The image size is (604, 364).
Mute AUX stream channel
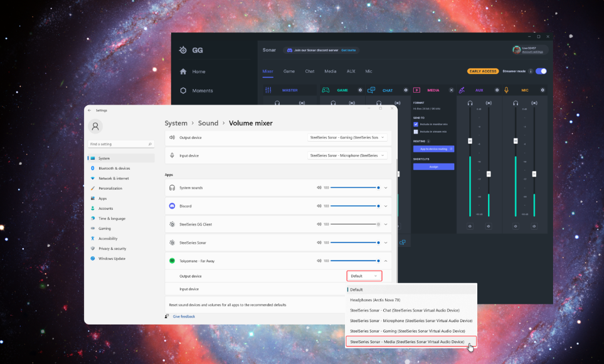click(489, 226)
